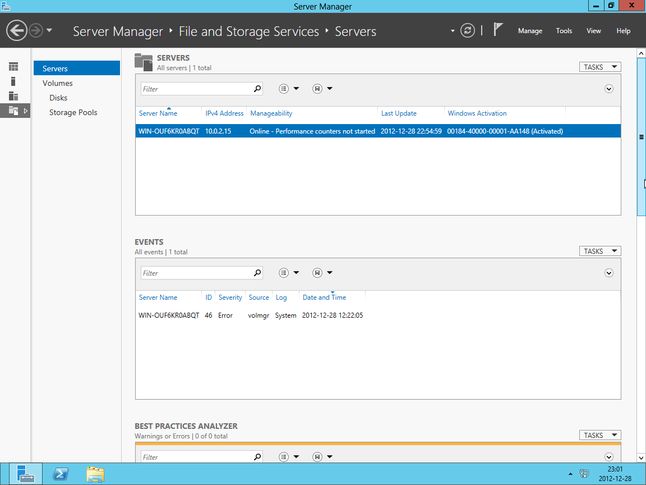
Task: Click the back navigation arrow
Action: [16, 30]
